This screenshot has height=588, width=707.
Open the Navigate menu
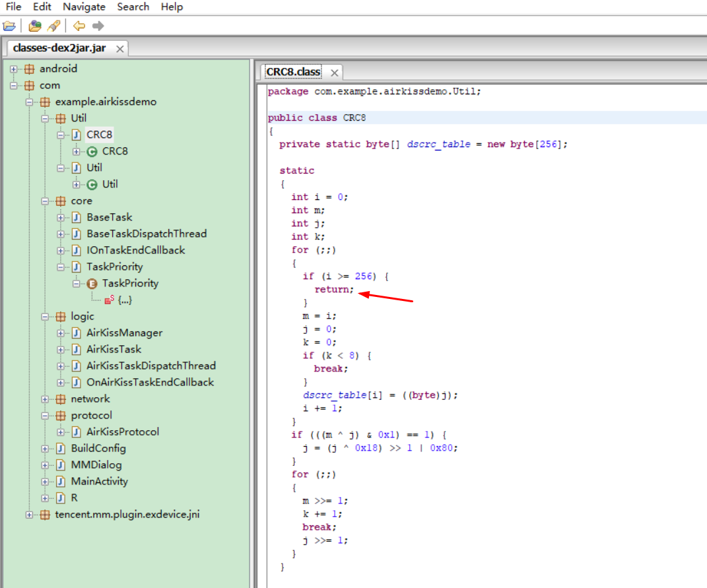coord(84,7)
